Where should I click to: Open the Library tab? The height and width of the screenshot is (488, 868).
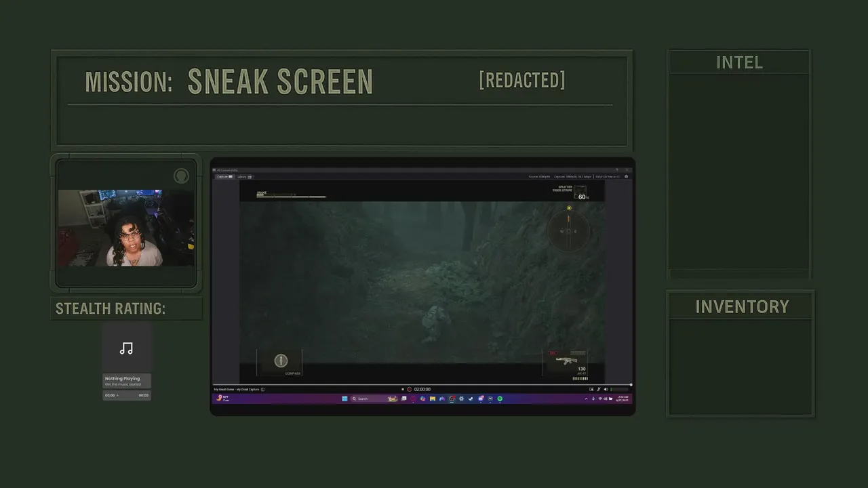point(245,177)
